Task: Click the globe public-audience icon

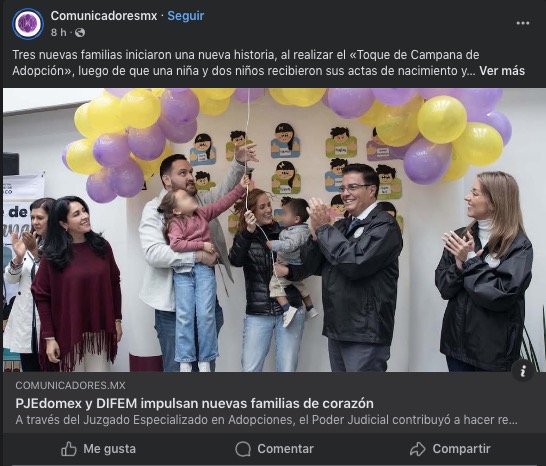Action: (x=80, y=32)
